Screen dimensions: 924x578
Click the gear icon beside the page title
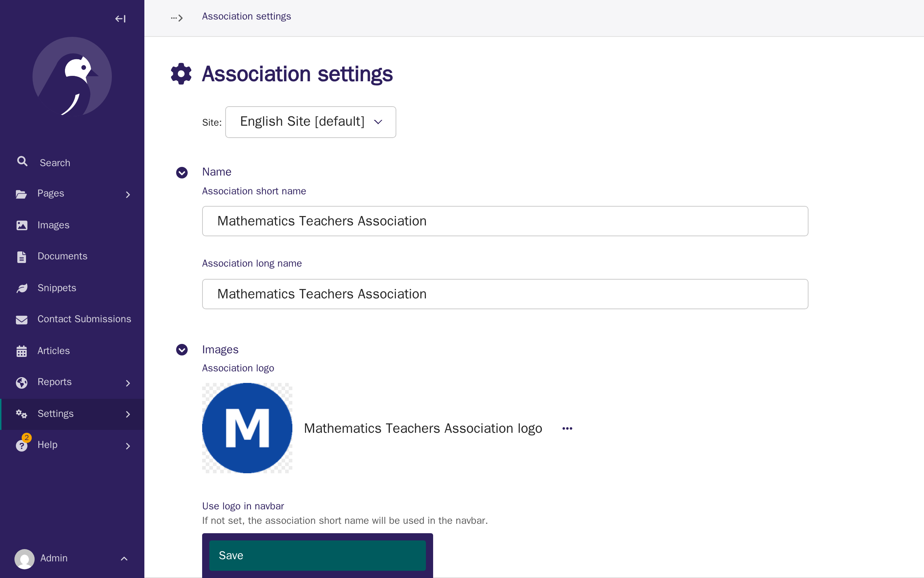point(181,74)
